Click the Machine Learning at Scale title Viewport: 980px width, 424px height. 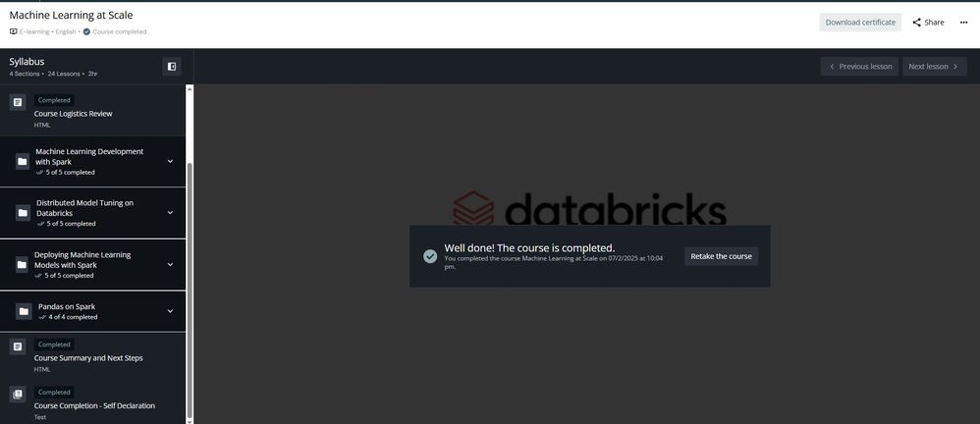[x=72, y=15]
